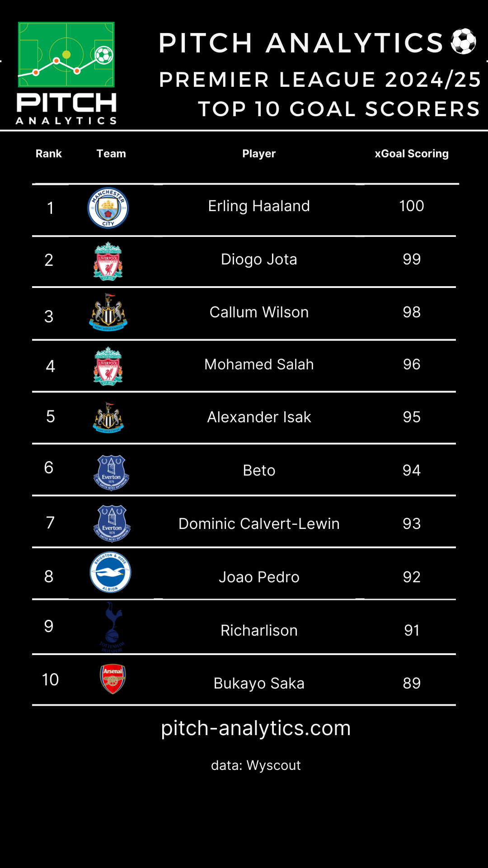This screenshot has width=488, height=868.
Task: Click Everton crest next to Dominic Calvert-Lewin
Action: [112, 523]
